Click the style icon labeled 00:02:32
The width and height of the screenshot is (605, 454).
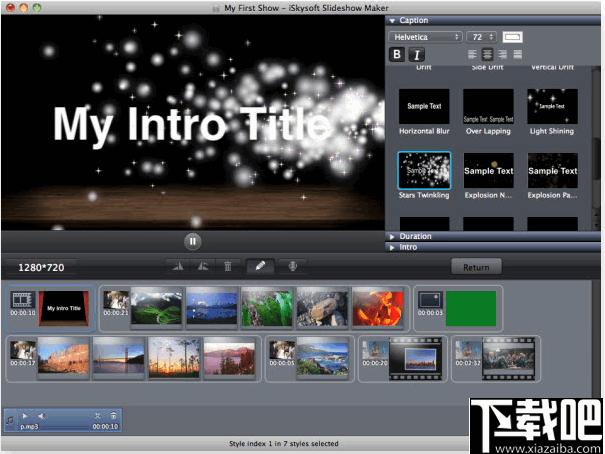coord(468,350)
